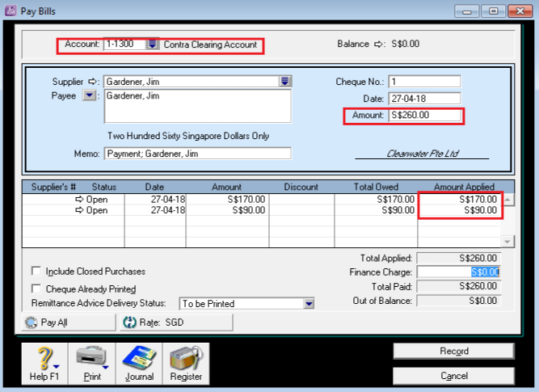The height and width of the screenshot is (392, 539).
Task: Click Out of Balance value S$0.00
Action: coord(458,301)
